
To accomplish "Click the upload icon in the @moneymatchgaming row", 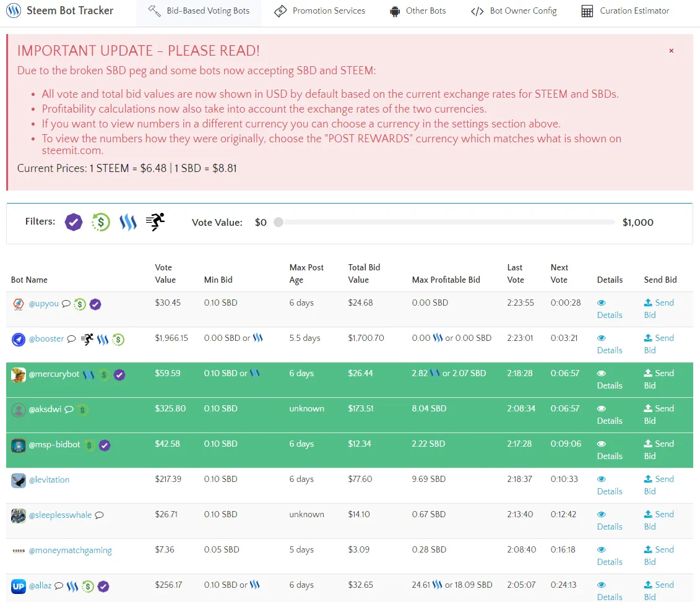I will click(648, 549).
